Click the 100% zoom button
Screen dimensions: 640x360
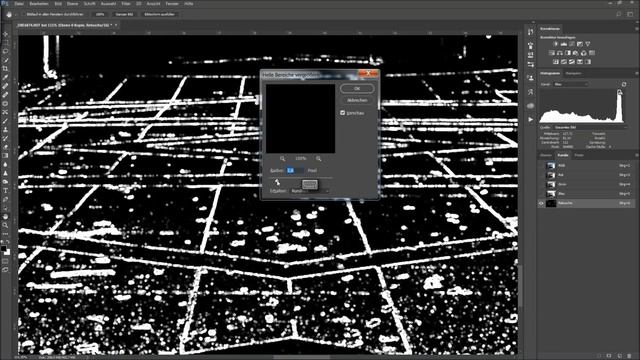[x=100, y=14]
